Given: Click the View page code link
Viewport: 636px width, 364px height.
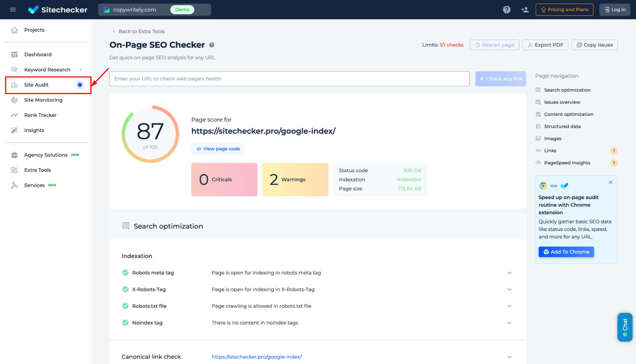Looking at the screenshot, I should (218, 149).
